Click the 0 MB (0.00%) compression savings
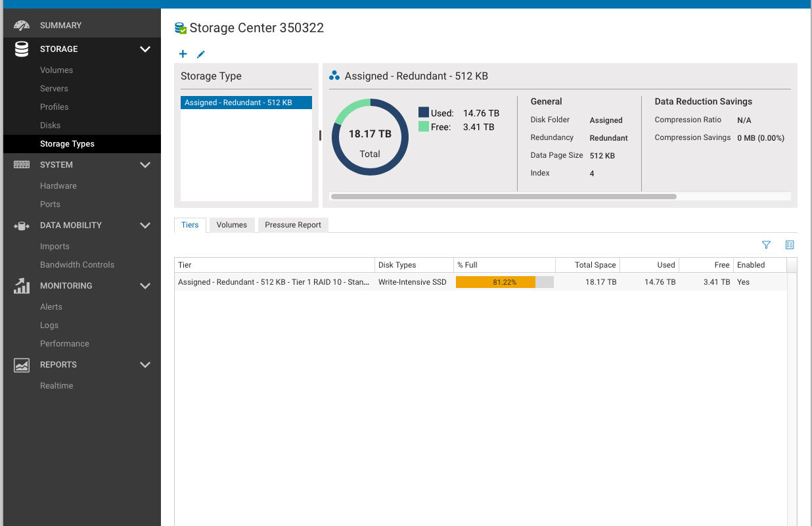The width and height of the screenshot is (812, 526). pyautogui.click(x=761, y=138)
